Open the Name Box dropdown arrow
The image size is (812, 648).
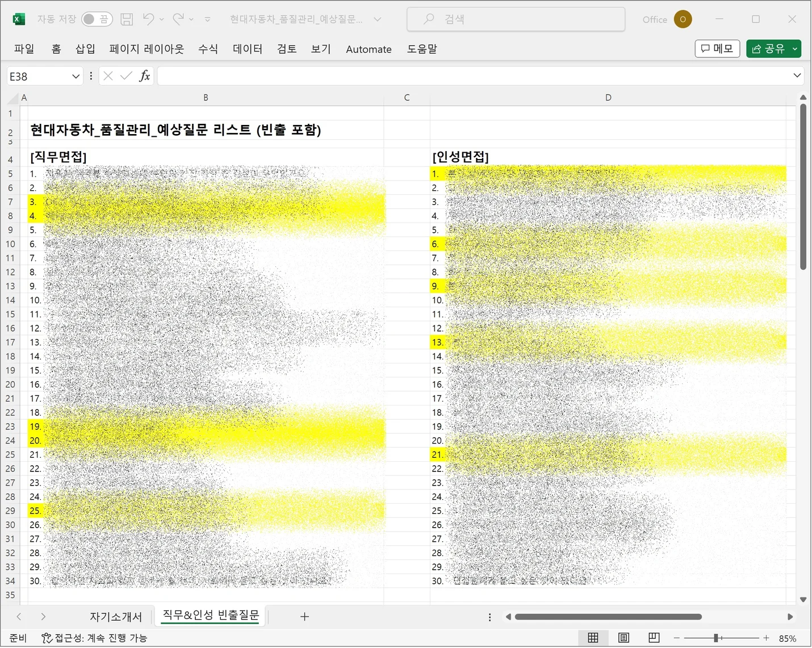(x=76, y=76)
